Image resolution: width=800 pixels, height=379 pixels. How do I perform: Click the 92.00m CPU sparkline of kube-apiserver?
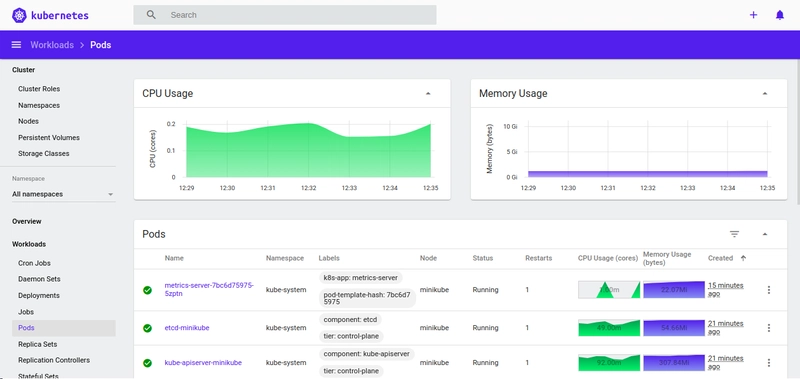pos(609,363)
